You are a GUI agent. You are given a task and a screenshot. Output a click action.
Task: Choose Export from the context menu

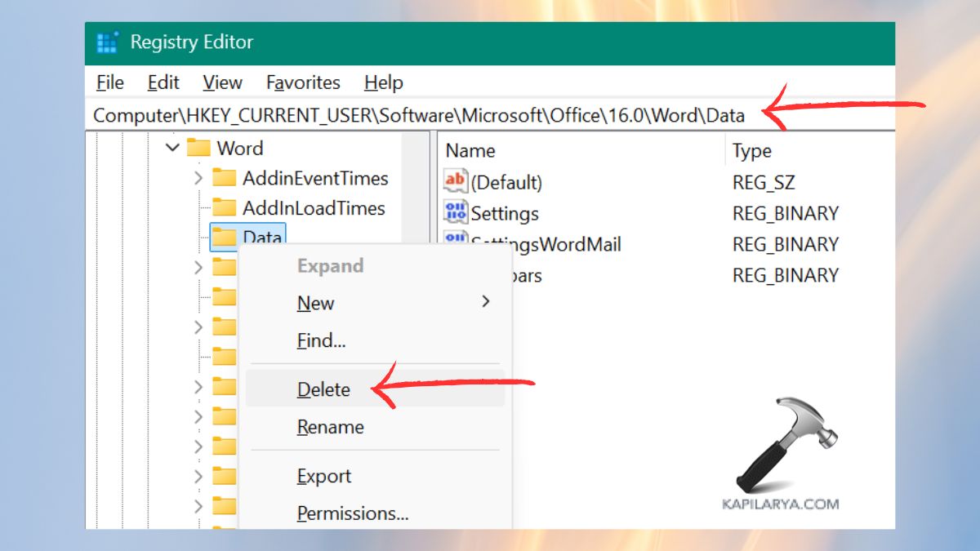[x=323, y=476]
